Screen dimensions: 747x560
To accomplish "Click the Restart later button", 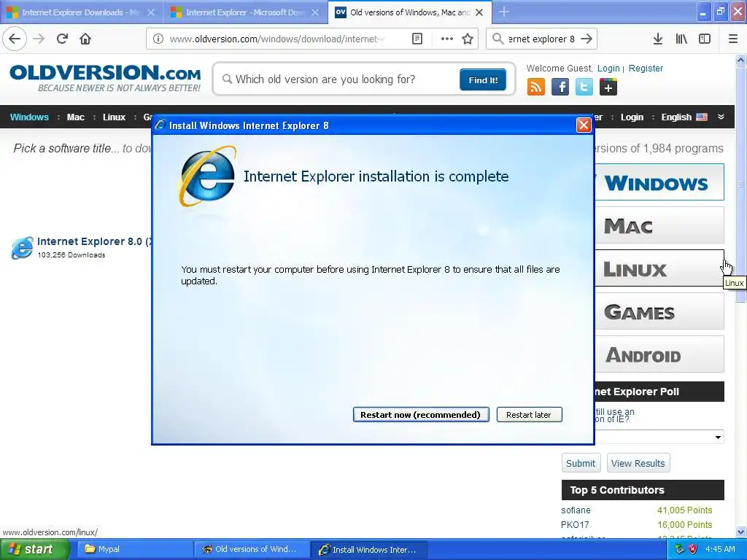I will [x=529, y=415].
